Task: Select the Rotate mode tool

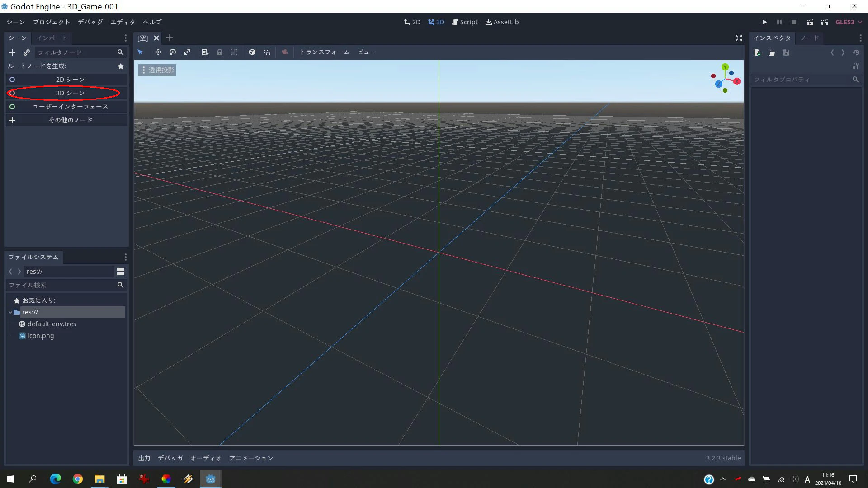Action: coord(172,52)
